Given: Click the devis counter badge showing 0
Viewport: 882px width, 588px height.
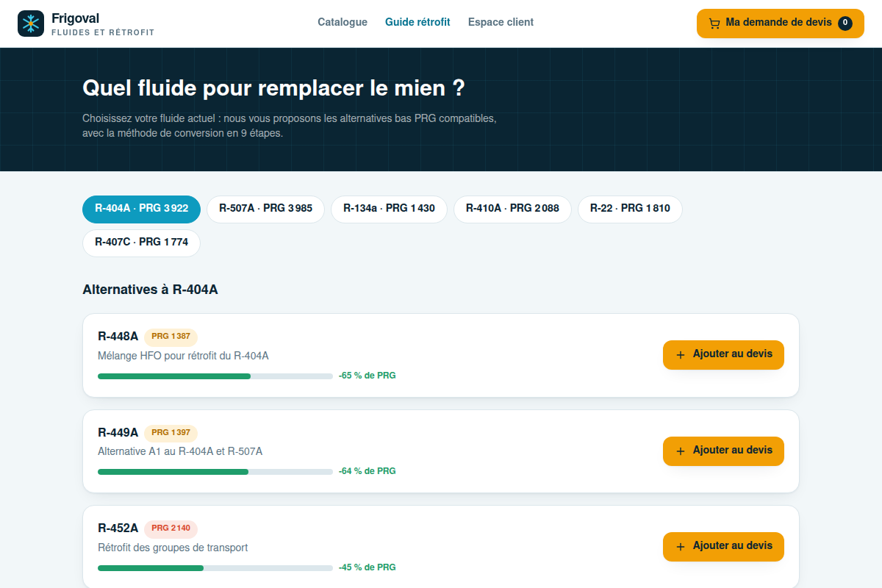Looking at the screenshot, I should tap(845, 23).
